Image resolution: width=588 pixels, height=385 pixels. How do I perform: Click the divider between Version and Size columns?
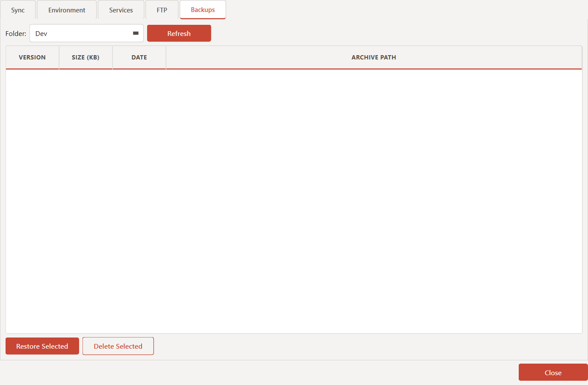[x=59, y=57]
